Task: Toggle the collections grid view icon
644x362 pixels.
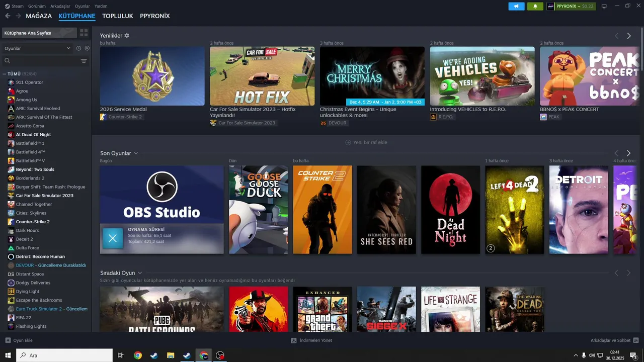Action: click(84, 33)
